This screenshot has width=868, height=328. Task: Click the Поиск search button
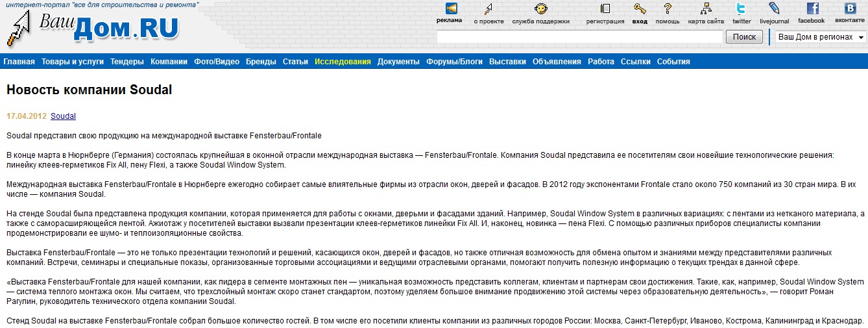coord(744,37)
